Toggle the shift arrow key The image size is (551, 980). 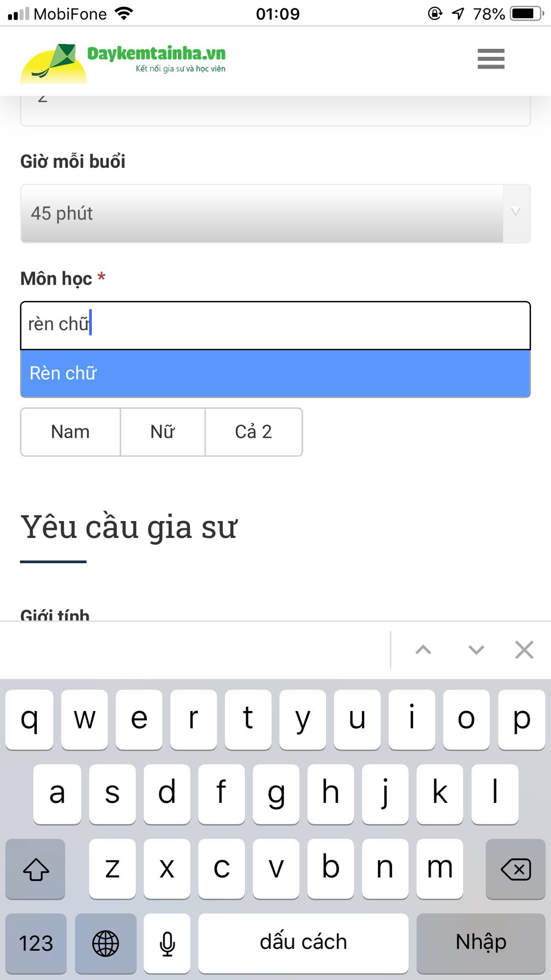[x=35, y=869]
